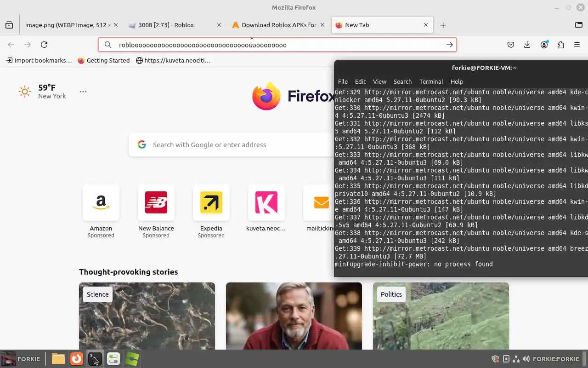Image resolution: width=588 pixels, height=368 pixels.
Task: Close the image.png tab
Action: 116,25
